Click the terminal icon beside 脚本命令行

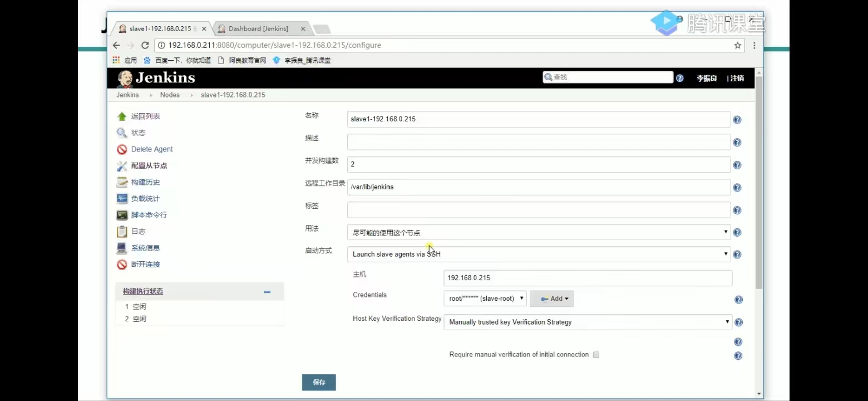[x=122, y=215]
